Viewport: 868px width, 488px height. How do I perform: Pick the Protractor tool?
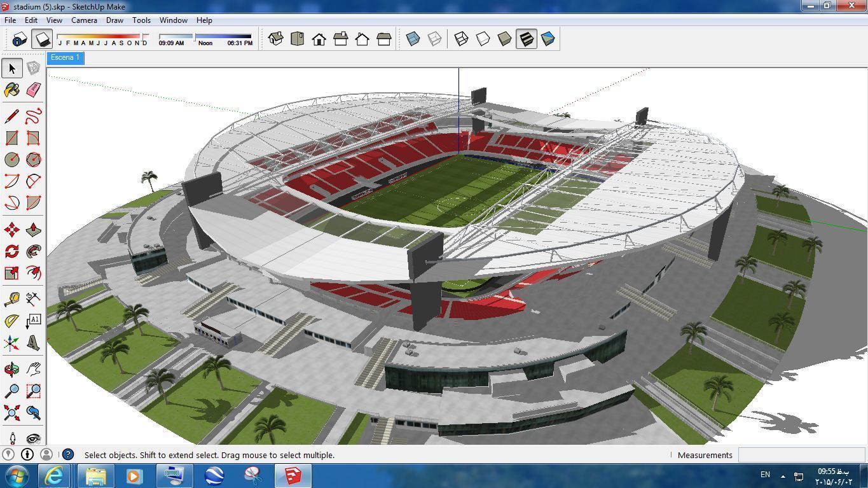pos(12,321)
